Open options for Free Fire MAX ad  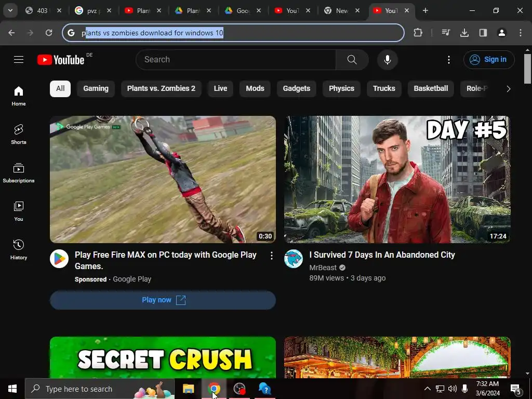pos(271,256)
